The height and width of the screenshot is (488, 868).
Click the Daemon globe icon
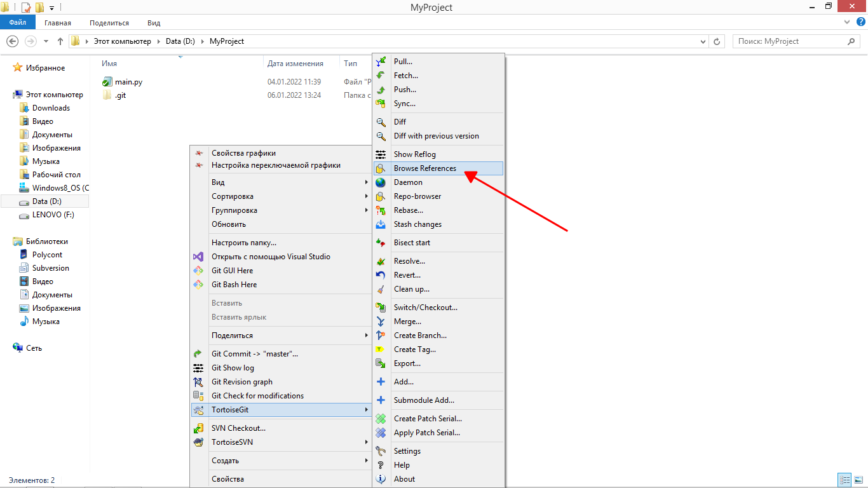coord(381,182)
